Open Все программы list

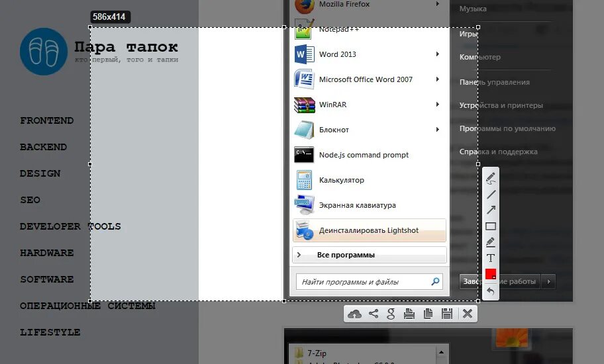coord(370,255)
